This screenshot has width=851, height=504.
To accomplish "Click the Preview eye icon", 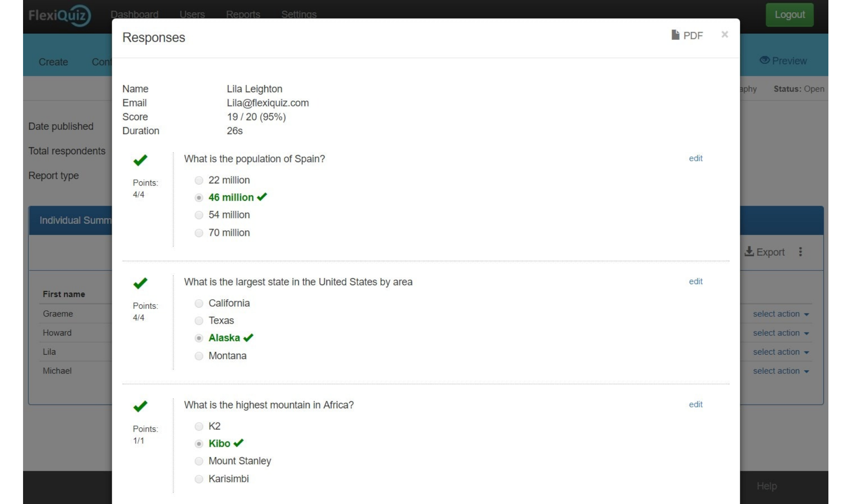I will 764,60.
